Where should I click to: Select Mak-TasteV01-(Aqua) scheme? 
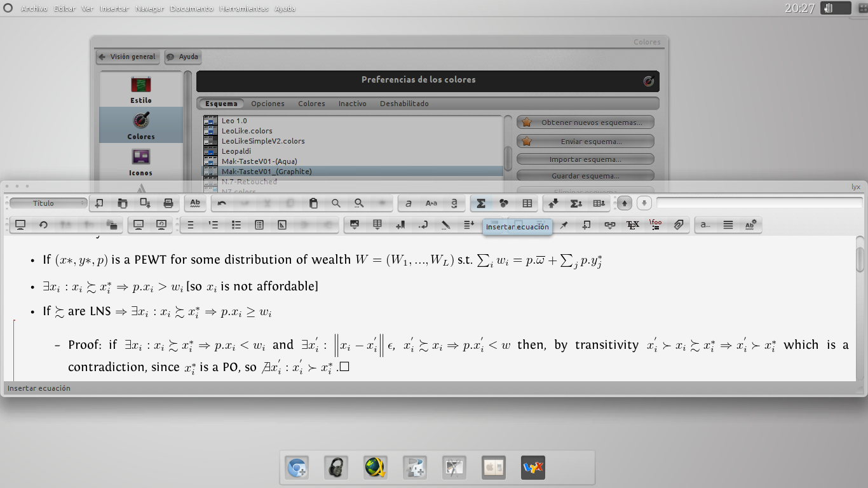(x=353, y=161)
